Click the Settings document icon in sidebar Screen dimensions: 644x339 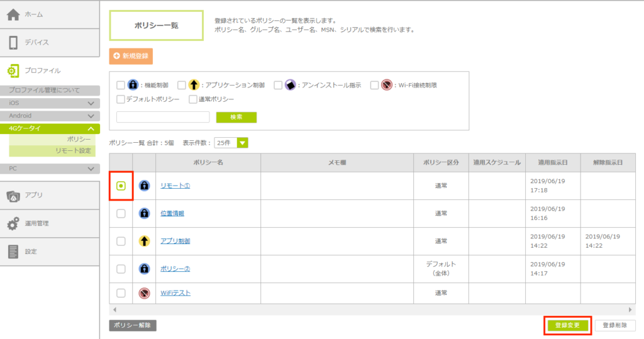tap(13, 252)
